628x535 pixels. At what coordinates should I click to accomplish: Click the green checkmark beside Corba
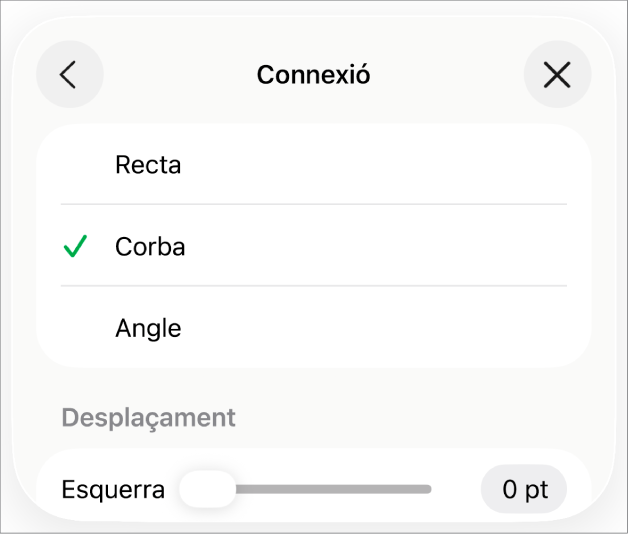(75, 246)
